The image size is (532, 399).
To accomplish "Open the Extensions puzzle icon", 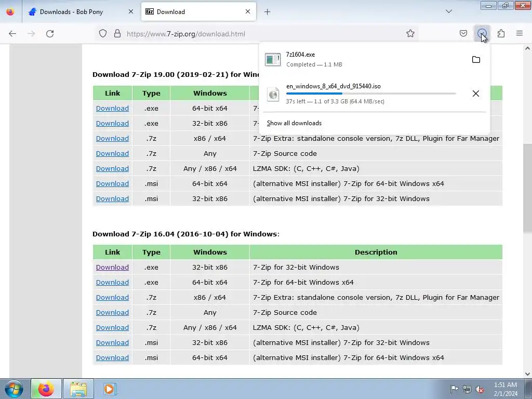I will tap(501, 34).
